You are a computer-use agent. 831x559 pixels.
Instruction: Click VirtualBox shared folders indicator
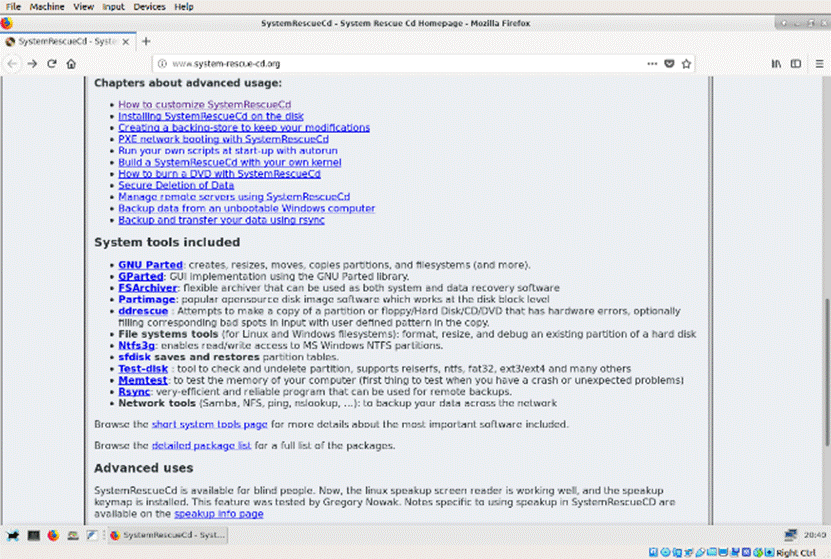point(712,552)
